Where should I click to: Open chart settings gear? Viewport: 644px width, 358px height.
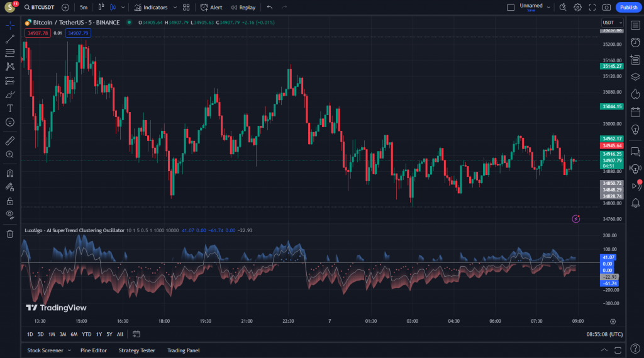577,8
